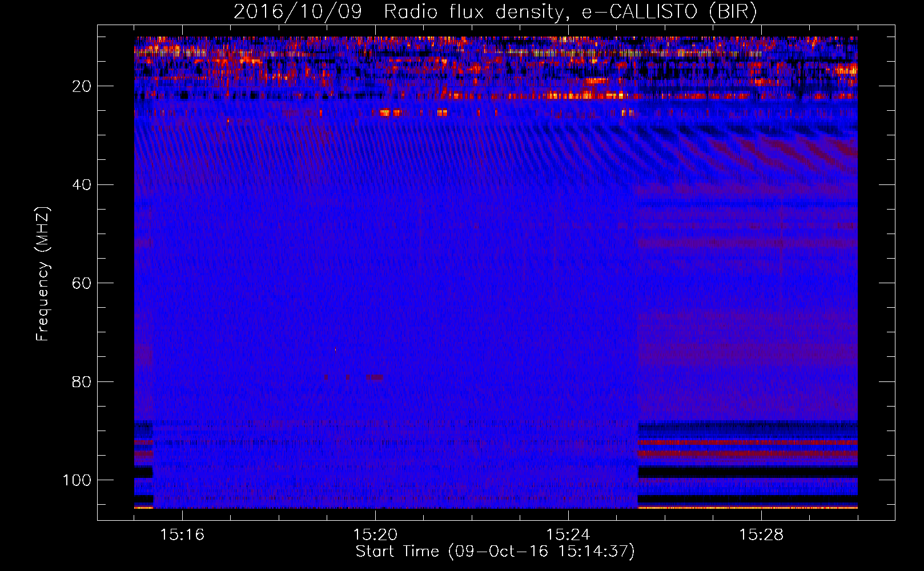Image resolution: width=924 pixels, height=571 pixels.
Task: Click the '40' frequency tick label
Action: coord(82,185)
